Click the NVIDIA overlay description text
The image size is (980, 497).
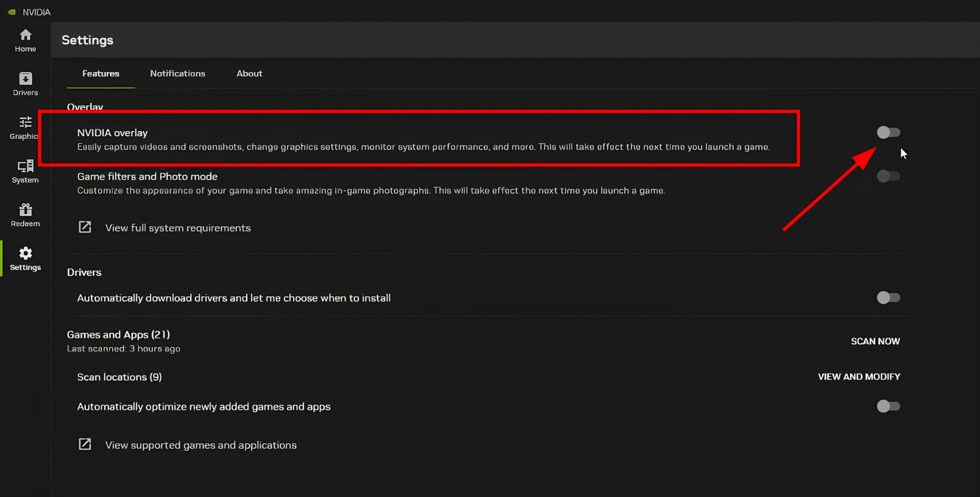tap(423, 147)
